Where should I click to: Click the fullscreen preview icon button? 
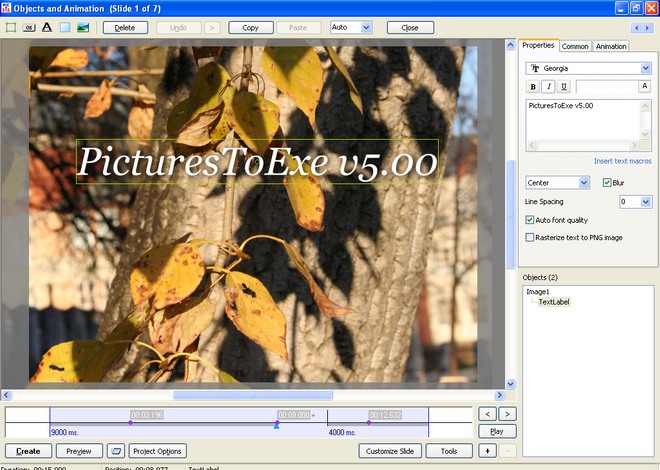[x=116, y=451]
